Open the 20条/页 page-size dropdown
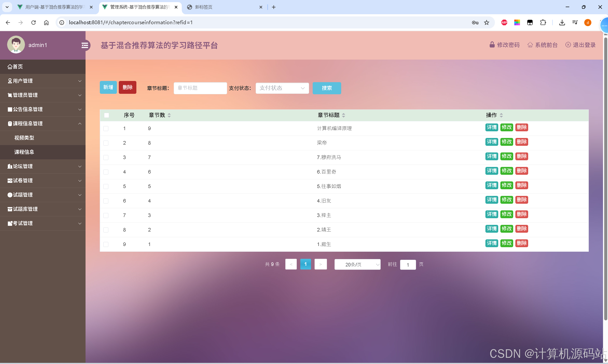 357,265
